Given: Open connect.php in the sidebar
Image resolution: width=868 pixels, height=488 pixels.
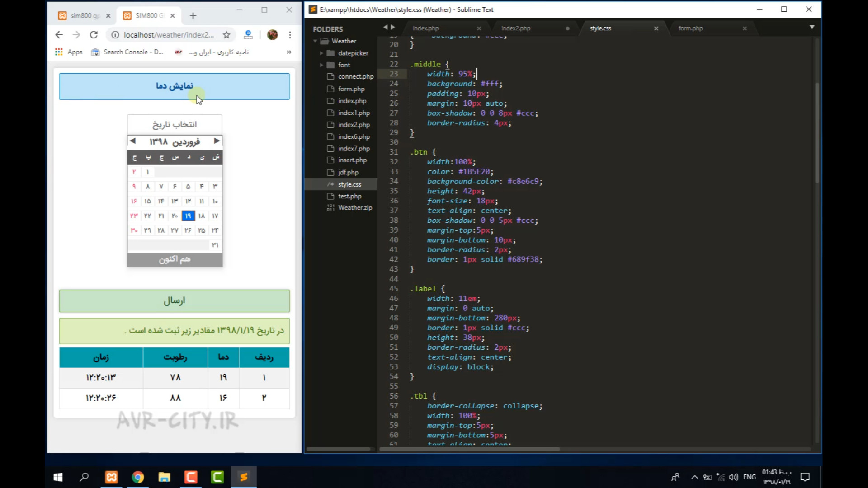Looking at the screenshot, I should coord(355,77).
